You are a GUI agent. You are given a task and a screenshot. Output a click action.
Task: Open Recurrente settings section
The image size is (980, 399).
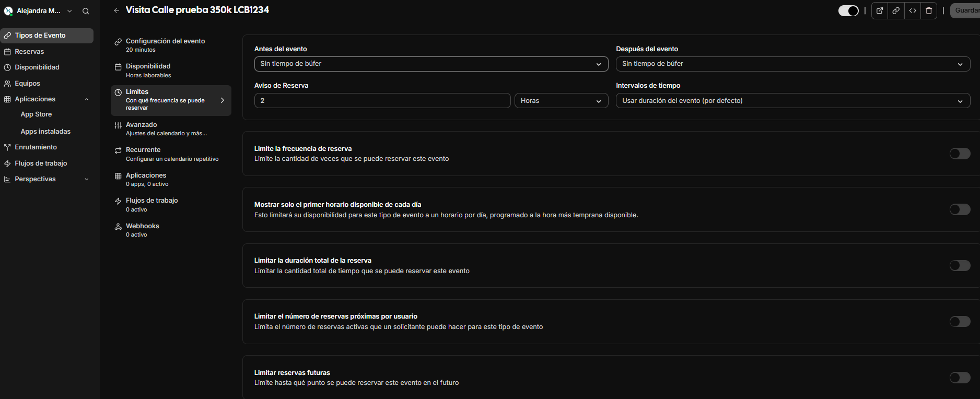coord(143,154)
